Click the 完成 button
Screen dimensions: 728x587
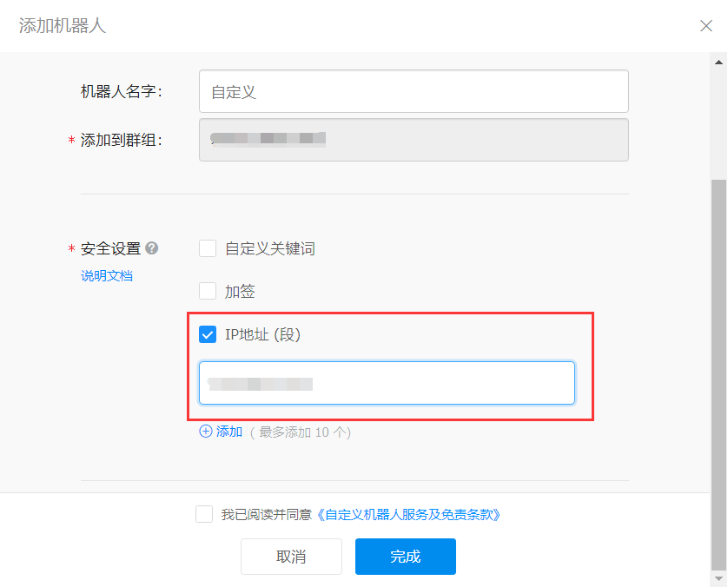pyautogui.click(x=406, y=557)
